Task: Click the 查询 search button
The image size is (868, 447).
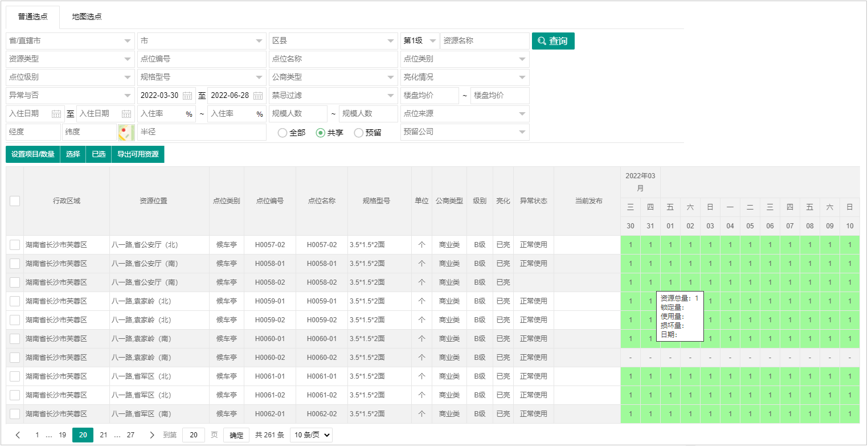Action: click(x=553, y=41)
